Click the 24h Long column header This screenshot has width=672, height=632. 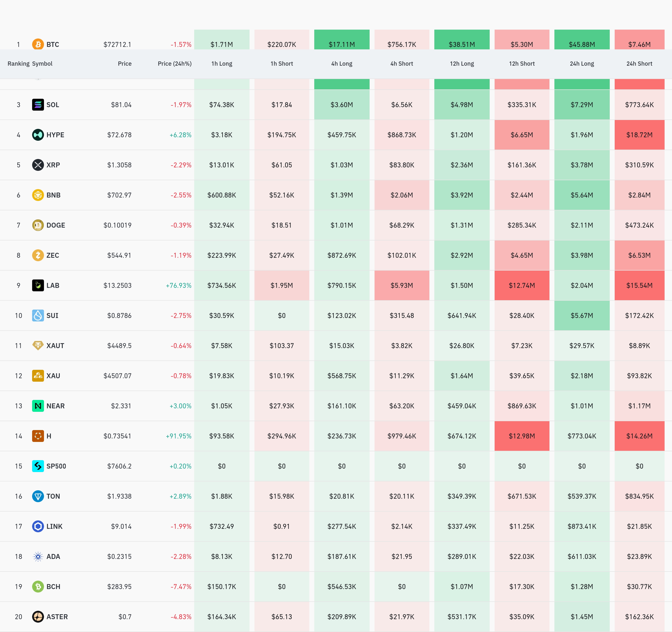(582, 63)
